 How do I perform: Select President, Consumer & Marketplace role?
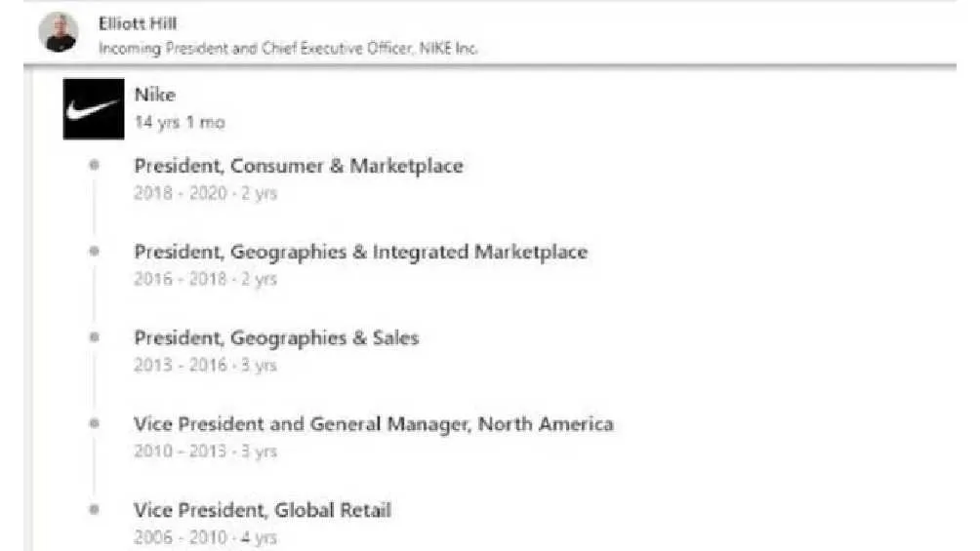pos(299,166)
